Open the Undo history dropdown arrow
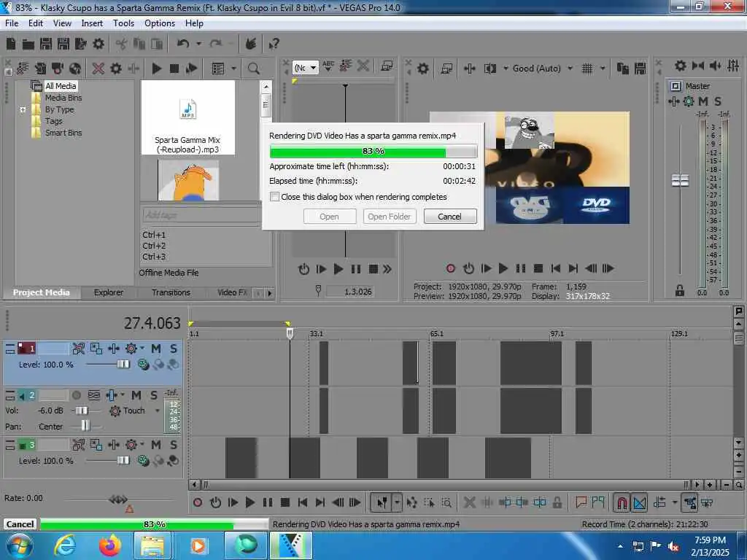The width and height of the screenshot is (747, 560). [x=198, y=44]
